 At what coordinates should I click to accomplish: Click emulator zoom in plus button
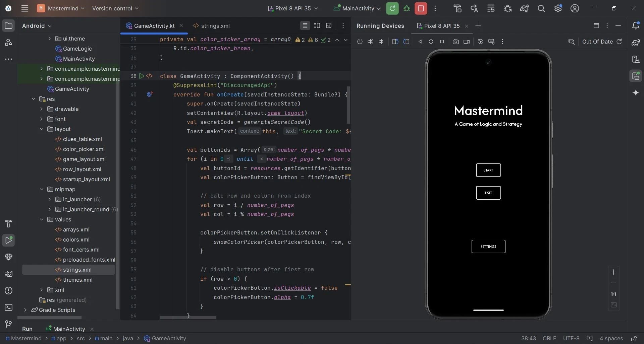(613, 272)
